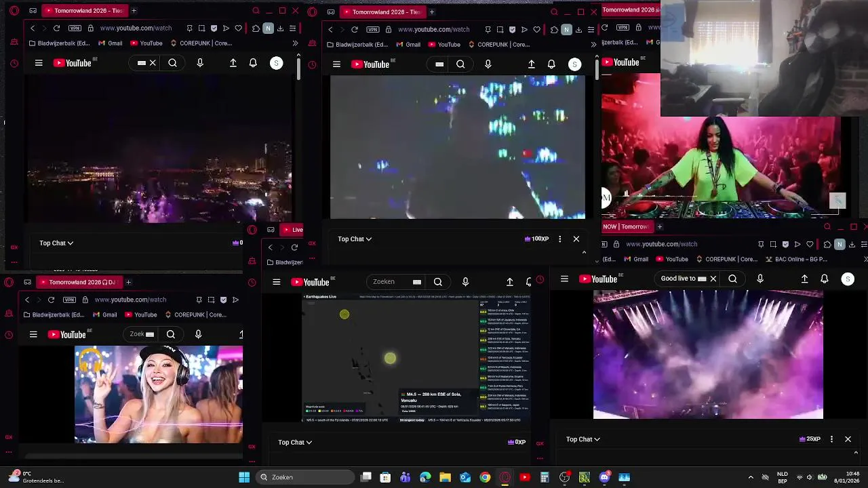This screenshot has height=488, width=868.
Task: Toggle heart bookmark in blue-lights video window
Action: click(x=536, y=30)
